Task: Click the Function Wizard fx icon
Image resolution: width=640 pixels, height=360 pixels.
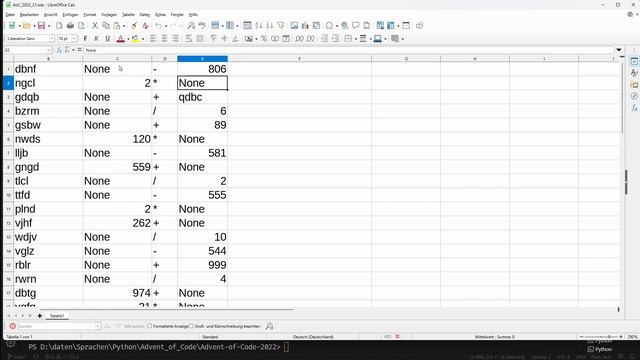Action: [59, 50]
